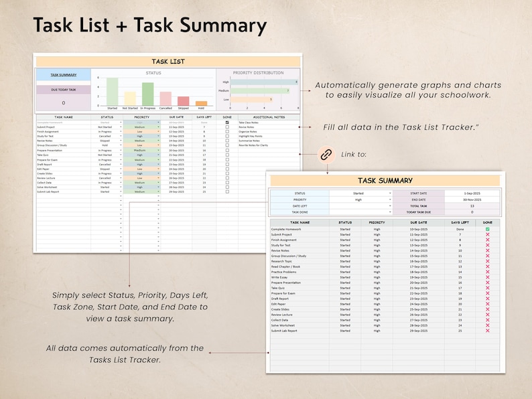Click red X icon for Group Discussion / Study in Task Summary
The height and width of the screenshot is (399, 532).
tap(488, 256)
